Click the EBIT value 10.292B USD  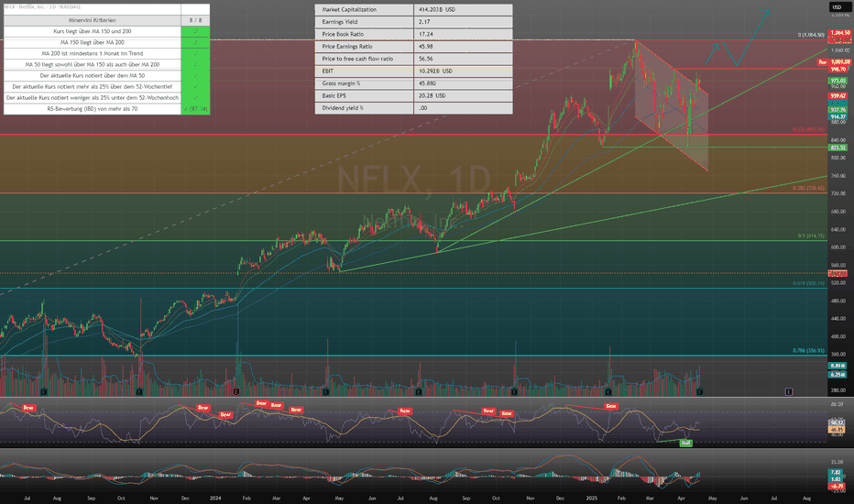tap(463, 71)
